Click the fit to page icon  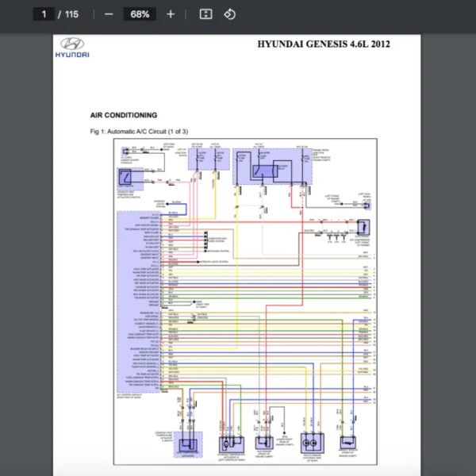coord(205,14)
